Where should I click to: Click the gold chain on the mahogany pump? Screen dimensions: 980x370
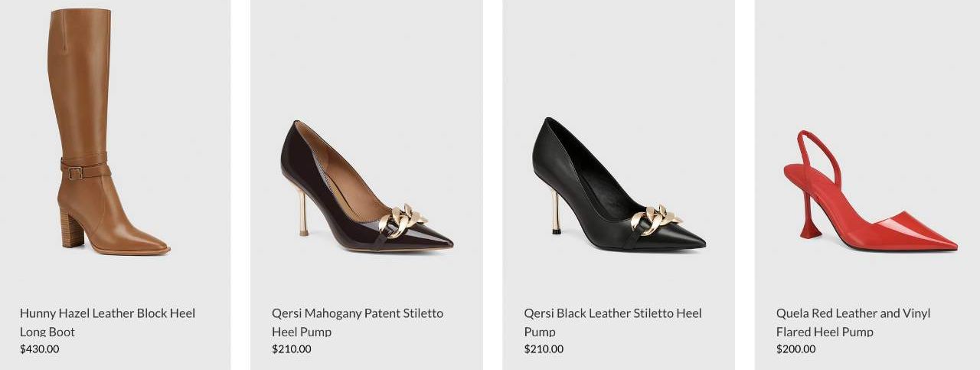[401, 220]
